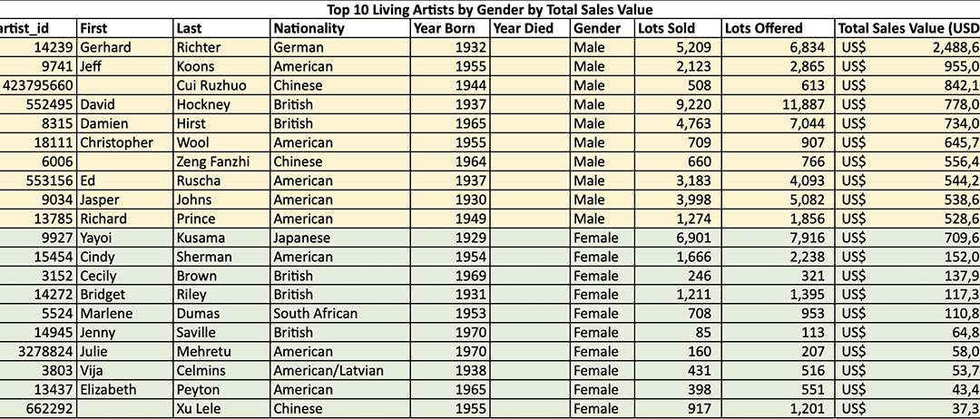Select the 'Nationality' column header cell
The image size is (980, 419).
tap(309, 28)
